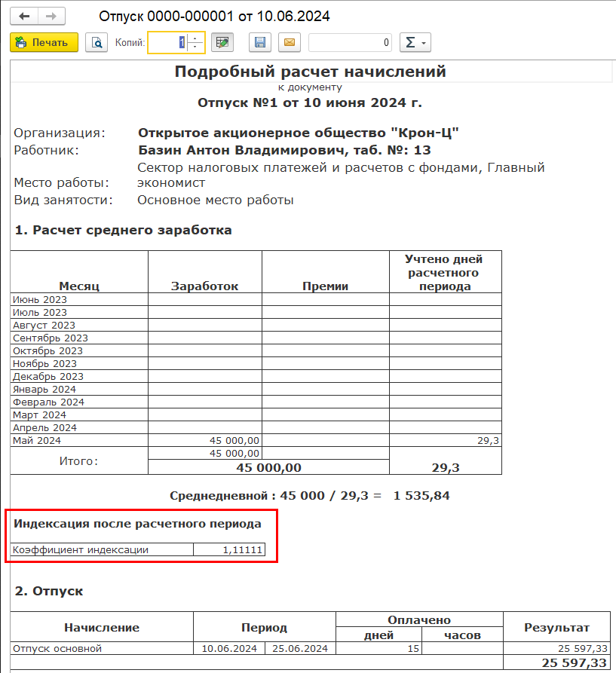Click the Начисление column header
616x673 pixels.
click(103, 627)
